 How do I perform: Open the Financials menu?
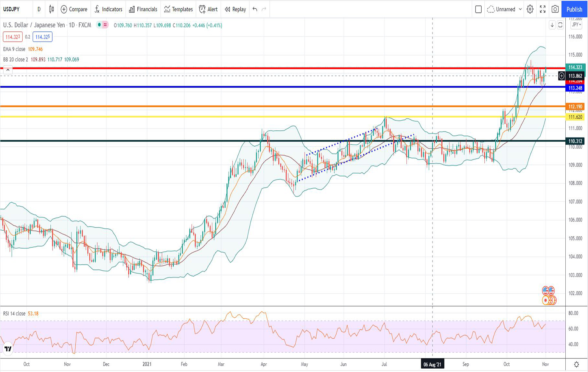coord(143,9)
